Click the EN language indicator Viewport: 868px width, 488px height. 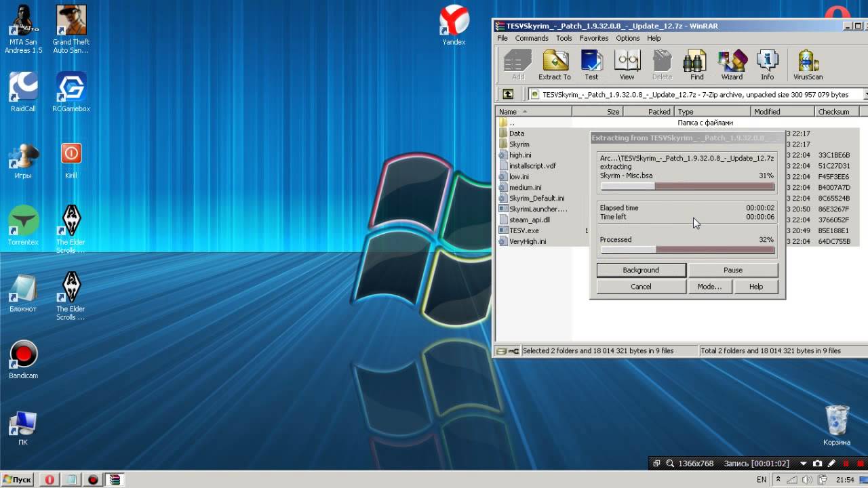point(762,480)
